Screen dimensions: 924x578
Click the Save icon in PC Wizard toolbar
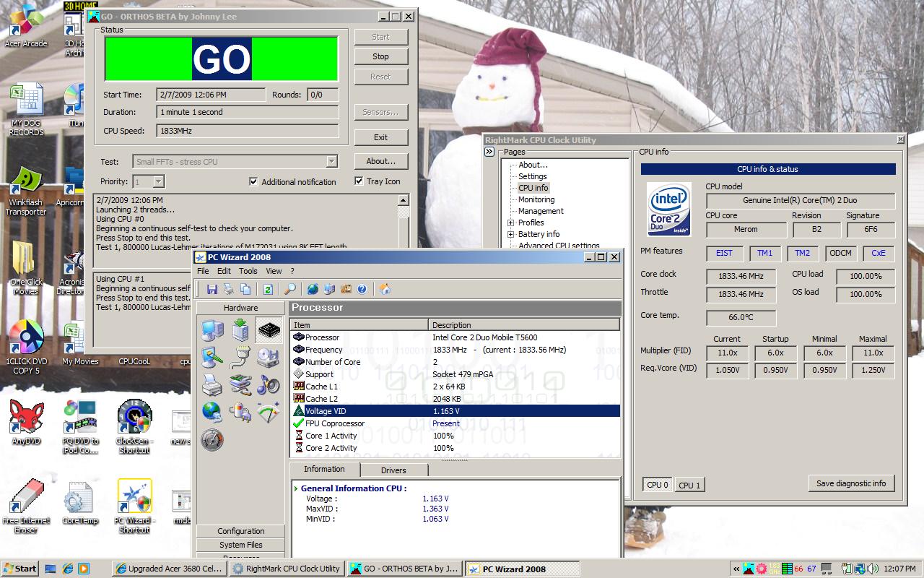[x=212, y=289]
